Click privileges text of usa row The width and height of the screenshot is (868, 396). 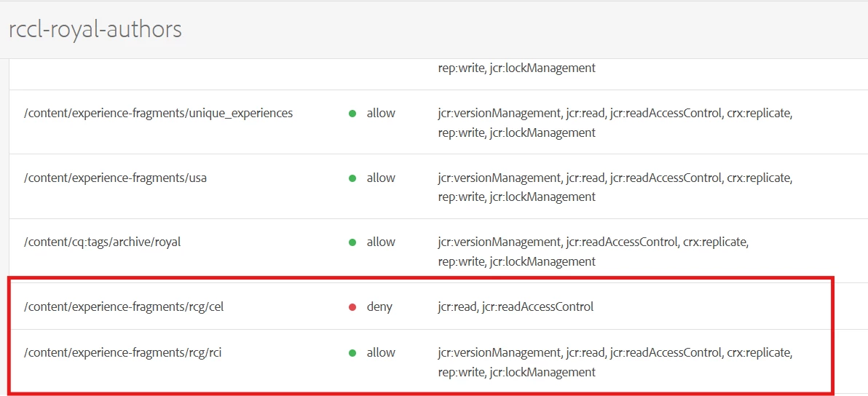(615, 188)
